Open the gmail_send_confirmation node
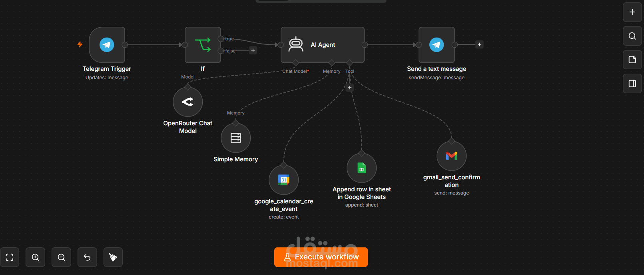This screenshot has width=644, height=275. pos(452,156)
